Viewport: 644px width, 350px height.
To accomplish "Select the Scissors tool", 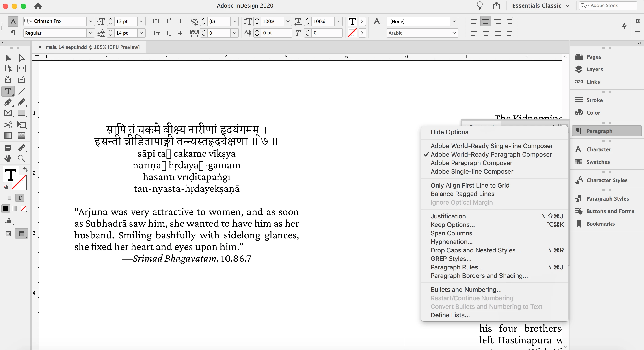I will click(8, 125).
